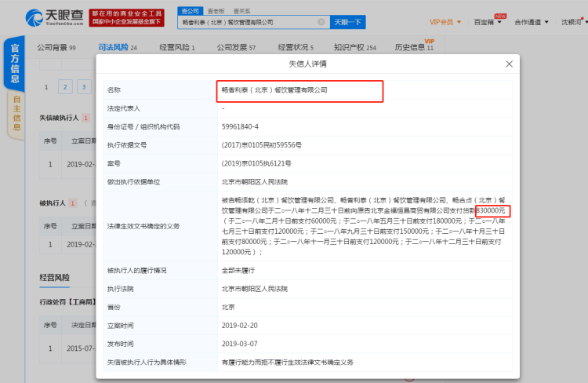This screenshot has width=588, height=383.
Task: Click the red banner ad beside the logo
Action: (x=127, y=17)
